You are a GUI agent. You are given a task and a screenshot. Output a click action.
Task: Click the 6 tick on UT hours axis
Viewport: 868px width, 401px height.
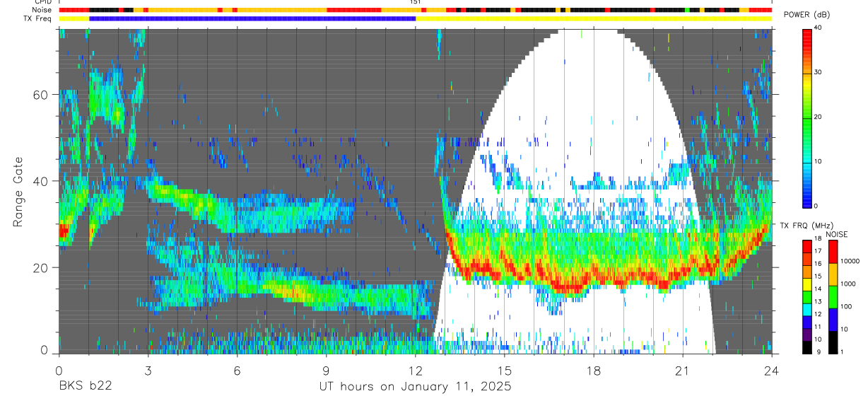click(x=237, y=369)
